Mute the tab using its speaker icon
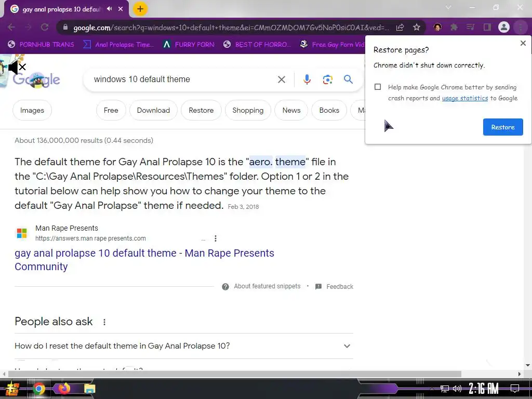 (109, 9)
